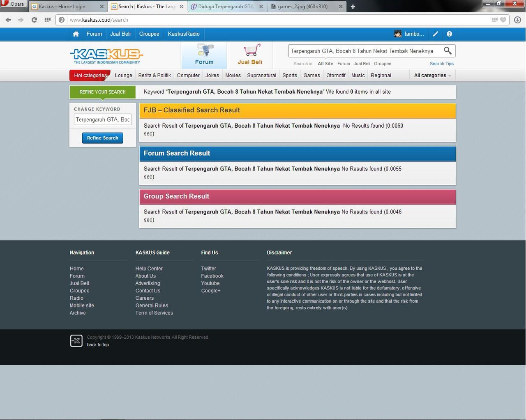Open the Otomotif category

coord(336,76)
